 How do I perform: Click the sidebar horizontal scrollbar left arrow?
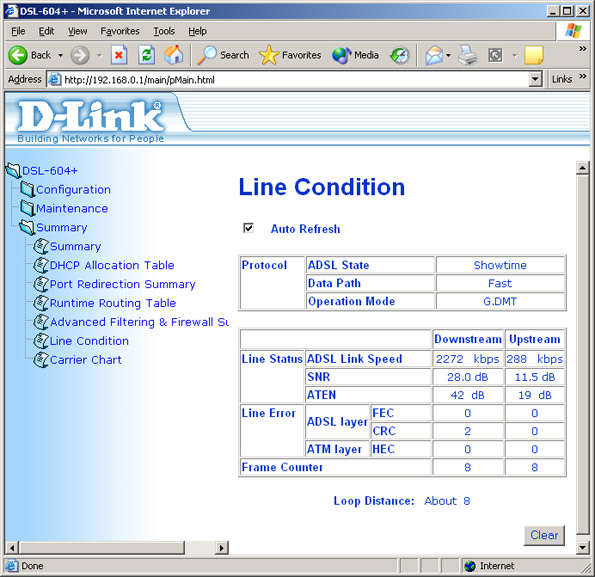[11, 547]
